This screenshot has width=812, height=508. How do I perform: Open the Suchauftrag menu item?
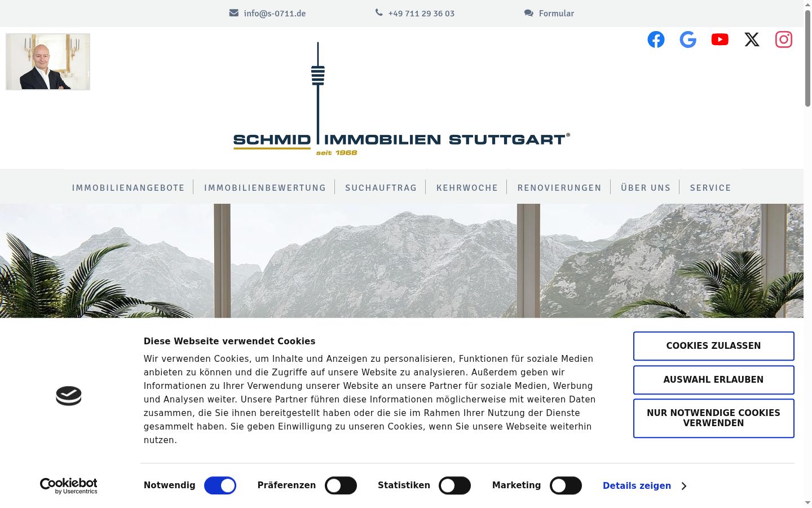(x=381, y=188)
